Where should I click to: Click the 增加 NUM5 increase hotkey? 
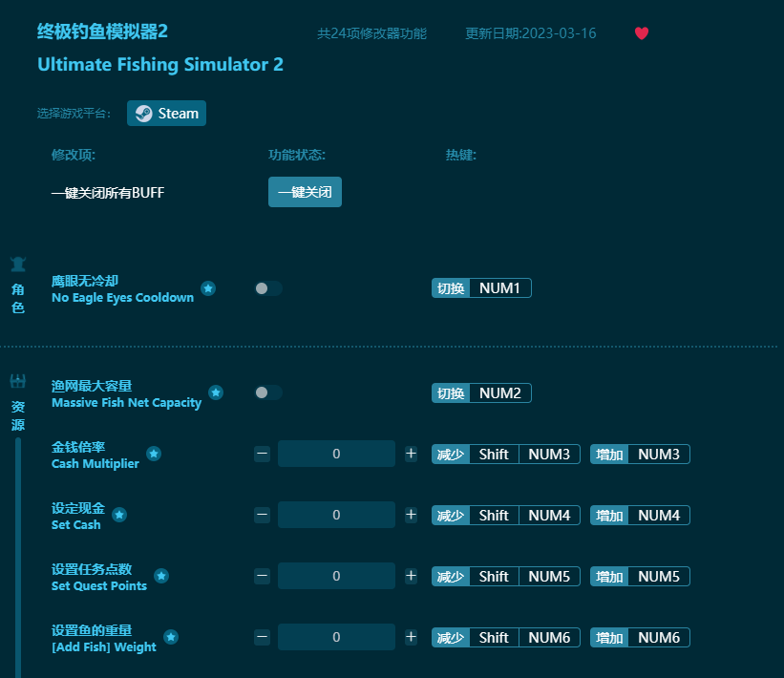coord(640,577)
